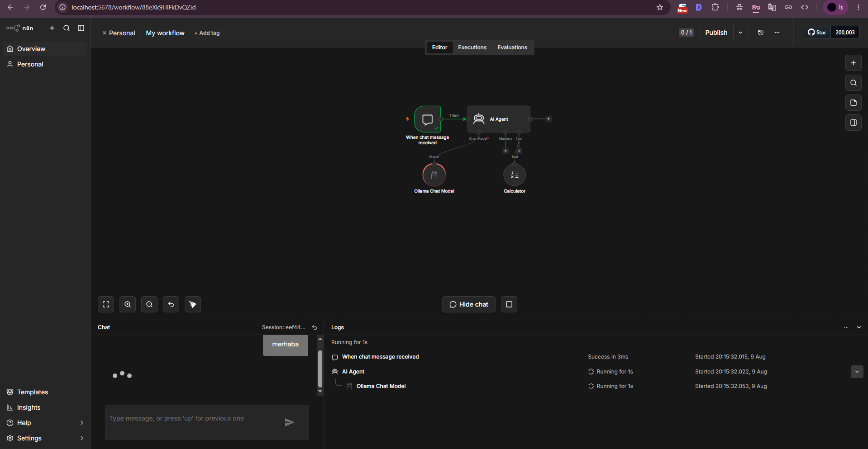Screen dimensions: 868x449
Task: Send the chat message
Action: coord(290,422)
